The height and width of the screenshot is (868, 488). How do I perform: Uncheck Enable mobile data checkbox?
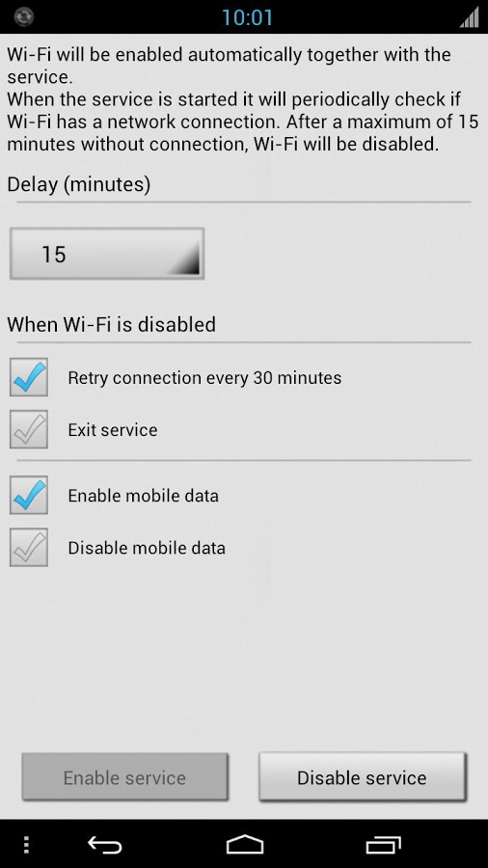coord(29,495)
